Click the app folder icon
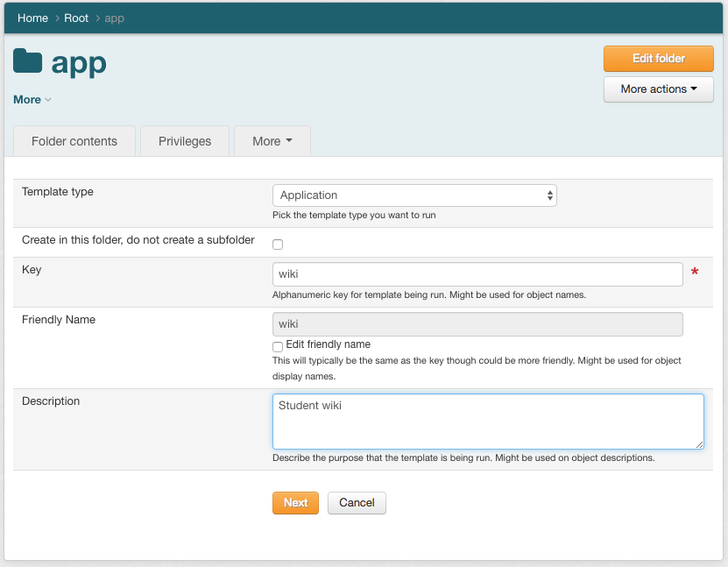 click(28, 61)
